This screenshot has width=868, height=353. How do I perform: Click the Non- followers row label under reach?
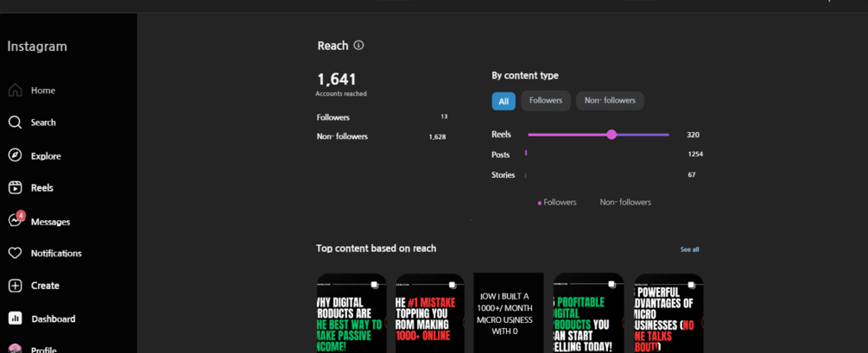tap(342, 136)
